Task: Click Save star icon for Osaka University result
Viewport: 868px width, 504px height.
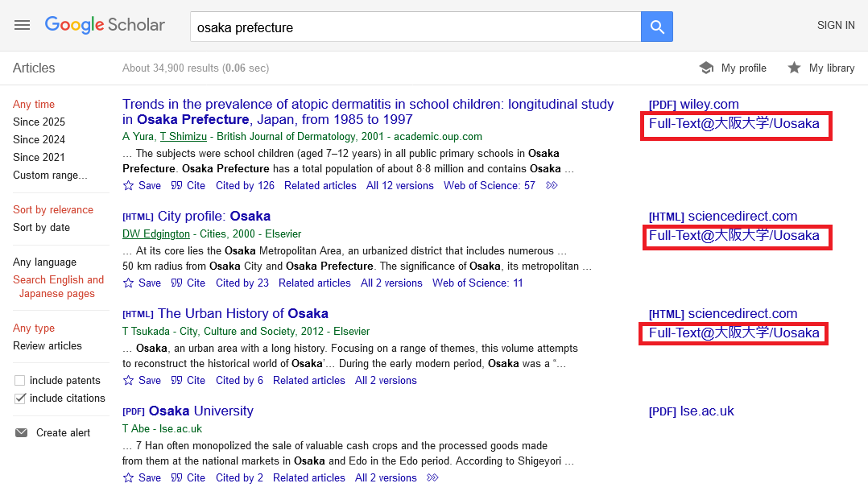Action: (x=129, y=478)
